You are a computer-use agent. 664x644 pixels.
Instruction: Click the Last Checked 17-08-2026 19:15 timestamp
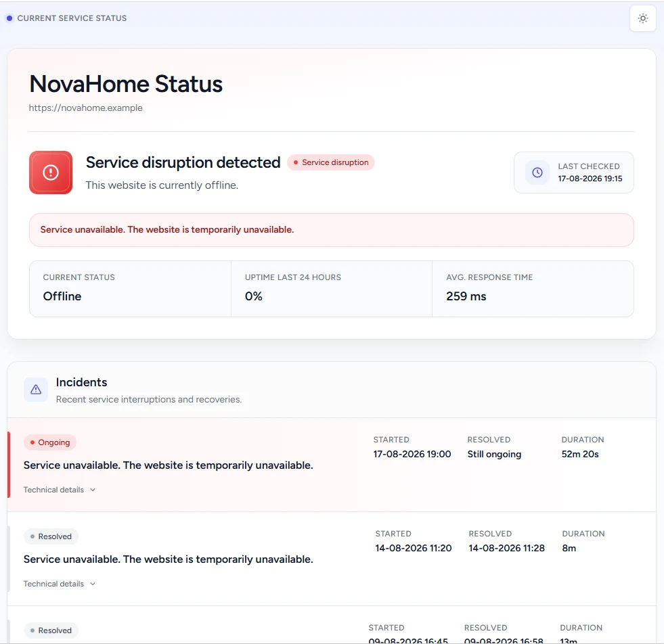click(590, 179)
